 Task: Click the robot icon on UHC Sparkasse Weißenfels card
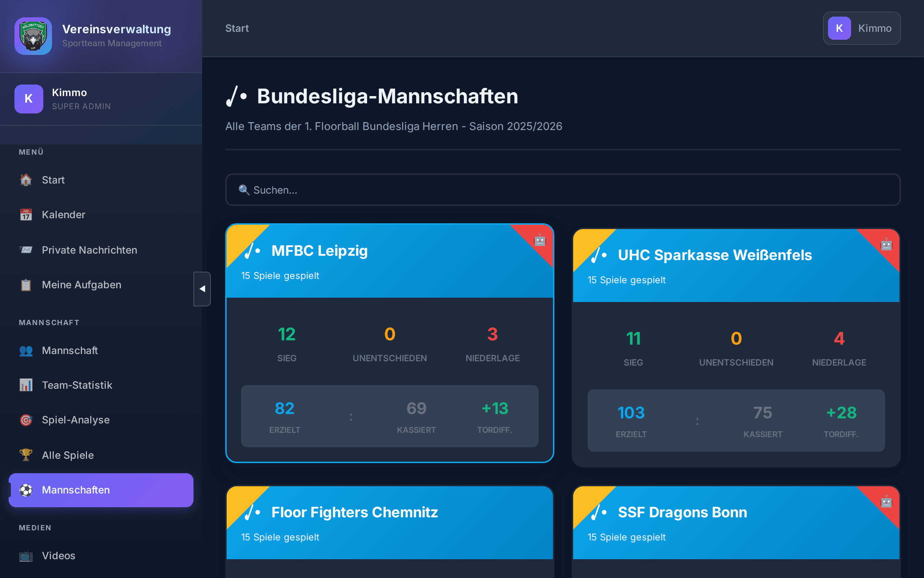[x=886, y=245]
